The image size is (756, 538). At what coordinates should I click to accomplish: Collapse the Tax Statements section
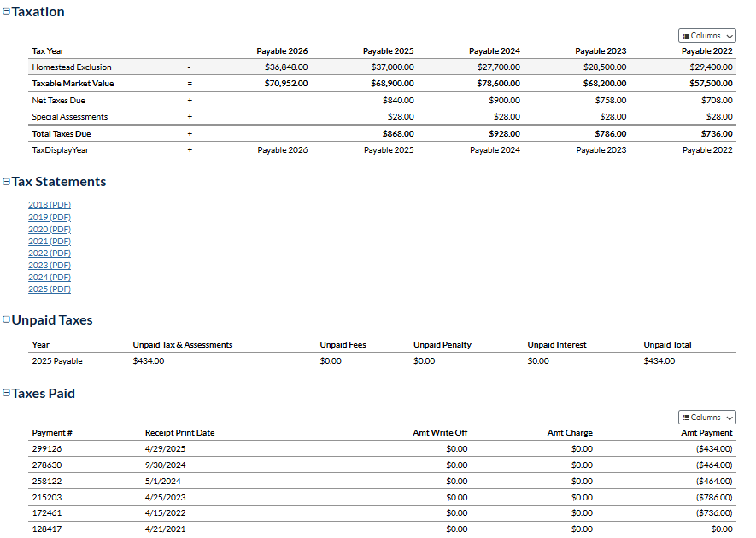pyautogui.click(x=7, y=182)
